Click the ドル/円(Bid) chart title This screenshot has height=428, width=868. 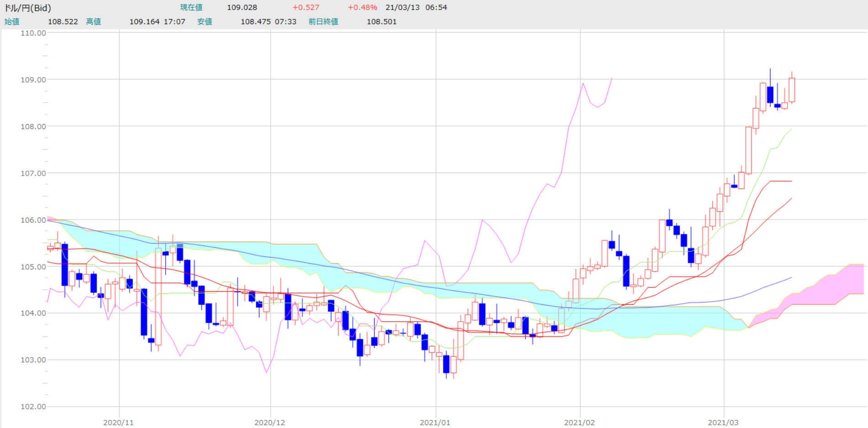point(28,8)
